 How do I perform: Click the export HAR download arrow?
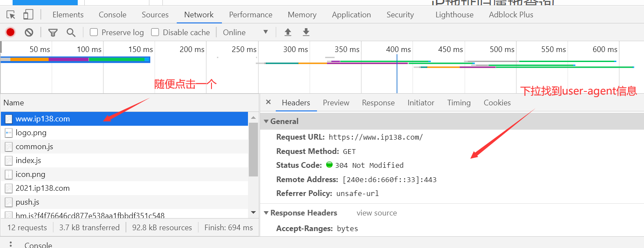(306, 32)
